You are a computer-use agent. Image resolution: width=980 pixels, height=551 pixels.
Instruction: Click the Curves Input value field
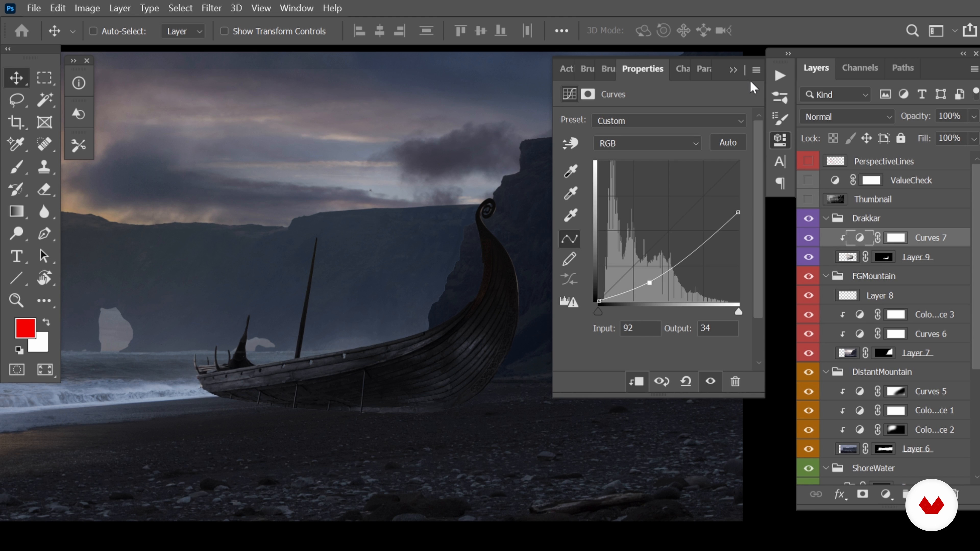[640, 328]
